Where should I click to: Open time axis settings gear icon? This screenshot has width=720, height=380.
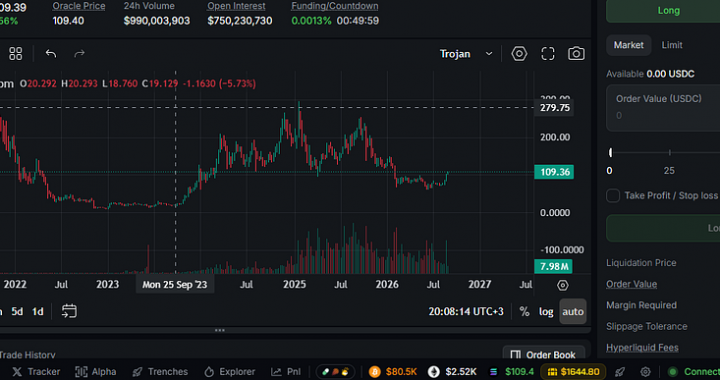(562, 285)
